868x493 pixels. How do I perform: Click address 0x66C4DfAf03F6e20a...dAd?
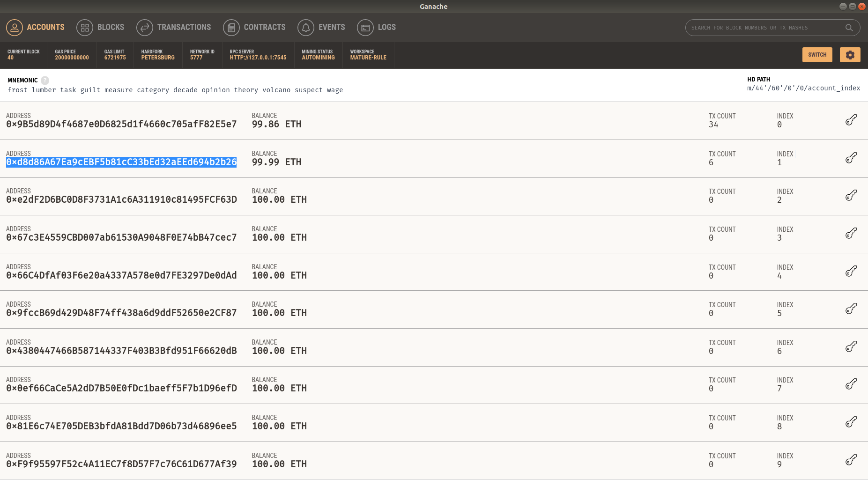coord(121,275)
